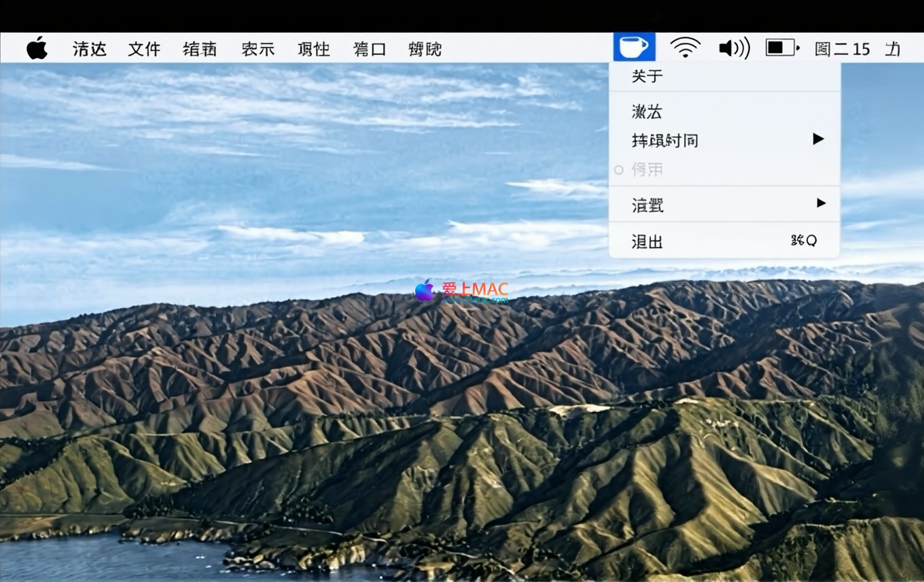The width and height of the screenshot is (924, 582).
Task: Open the Wi-Fi status icon
Action: 686,48
